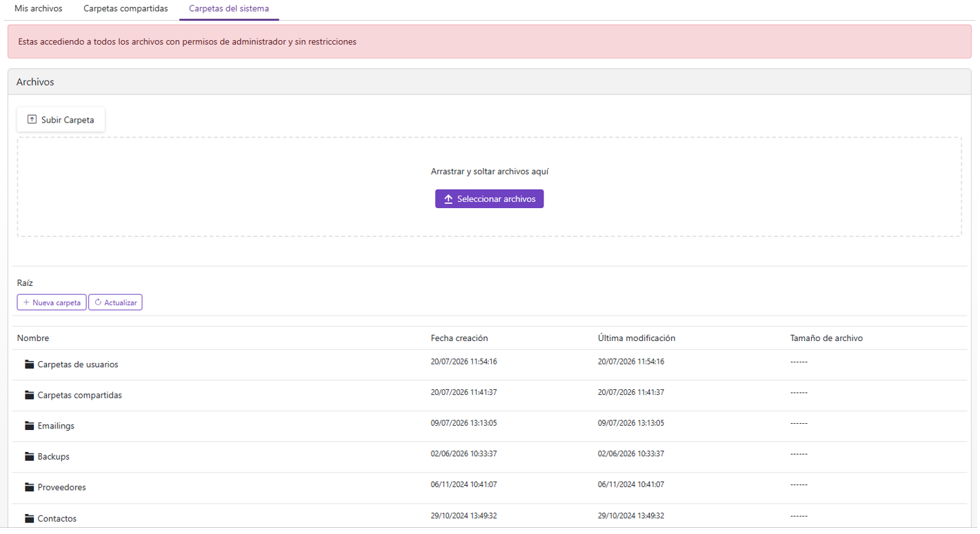
Task: Click the Seleccionar archivos button label
Action: pos(497,199)
